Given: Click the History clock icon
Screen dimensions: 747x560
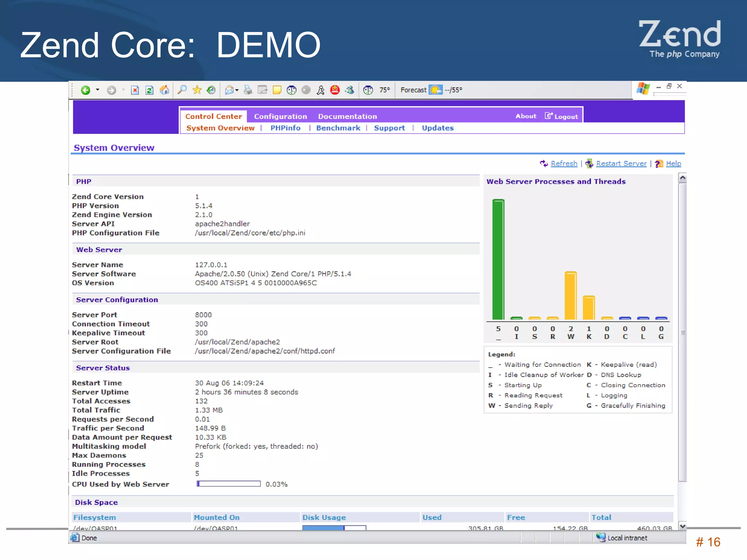Looking at the screenshot, I should coord(211,90).
